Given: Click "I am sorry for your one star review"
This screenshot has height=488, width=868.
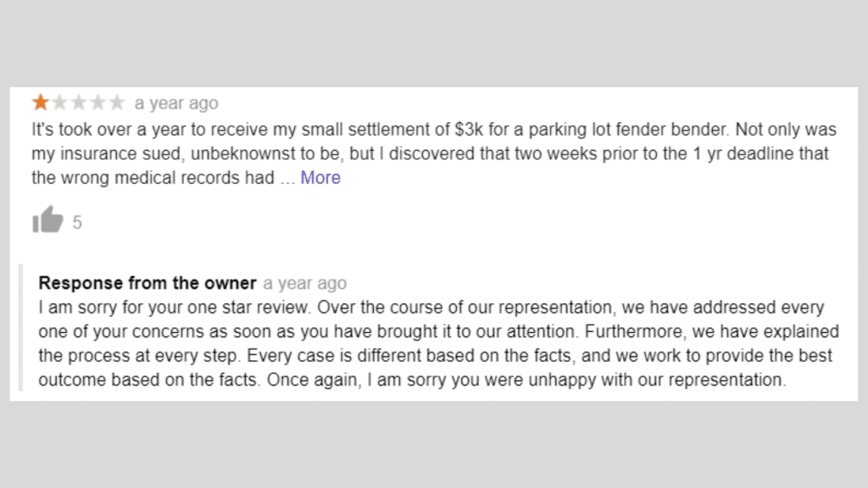Looking at the screenshot, I should click(167, 307).
